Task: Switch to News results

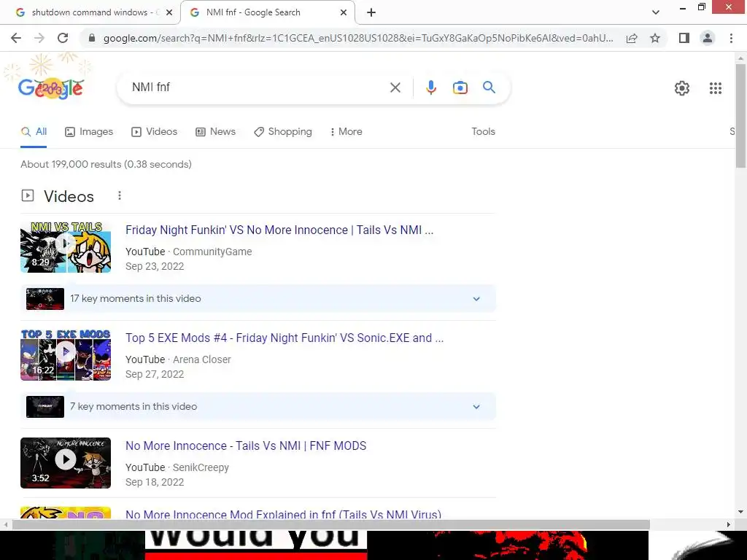Action: (215, 132)
